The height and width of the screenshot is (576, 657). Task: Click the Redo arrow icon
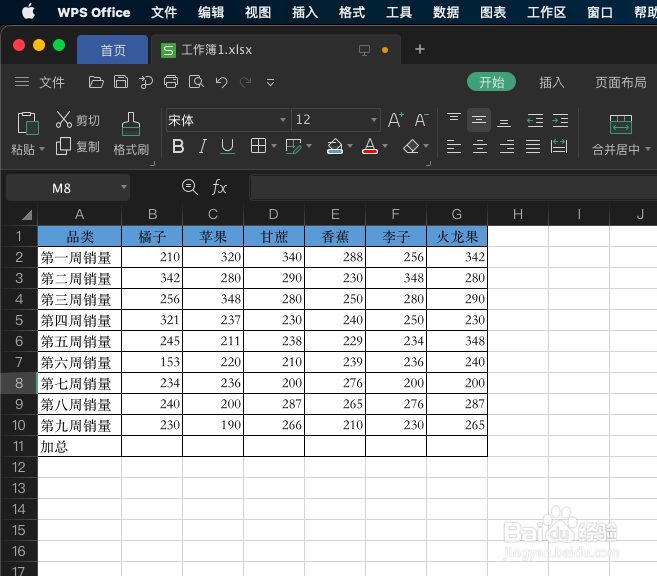pyautogui.click(x=246, y=82)
